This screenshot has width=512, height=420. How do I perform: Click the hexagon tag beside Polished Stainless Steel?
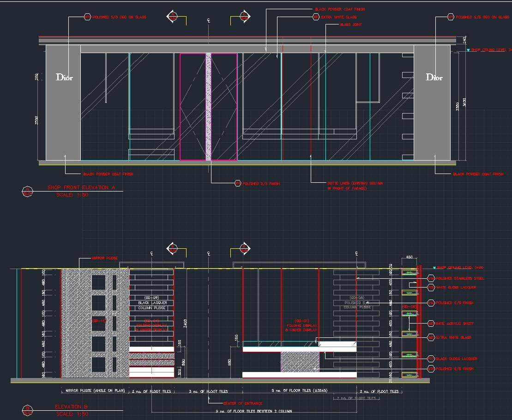click(431, 278)
